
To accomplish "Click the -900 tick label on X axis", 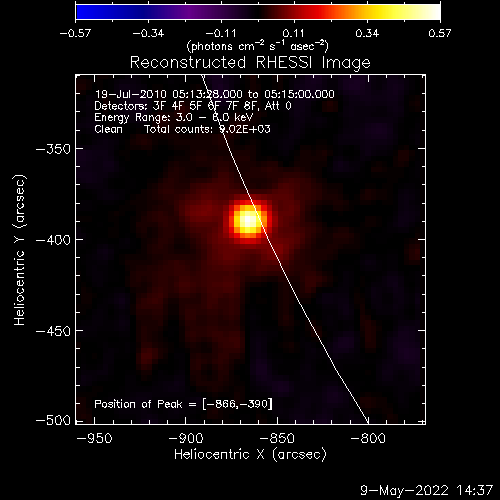I will [x=186, y=438].
